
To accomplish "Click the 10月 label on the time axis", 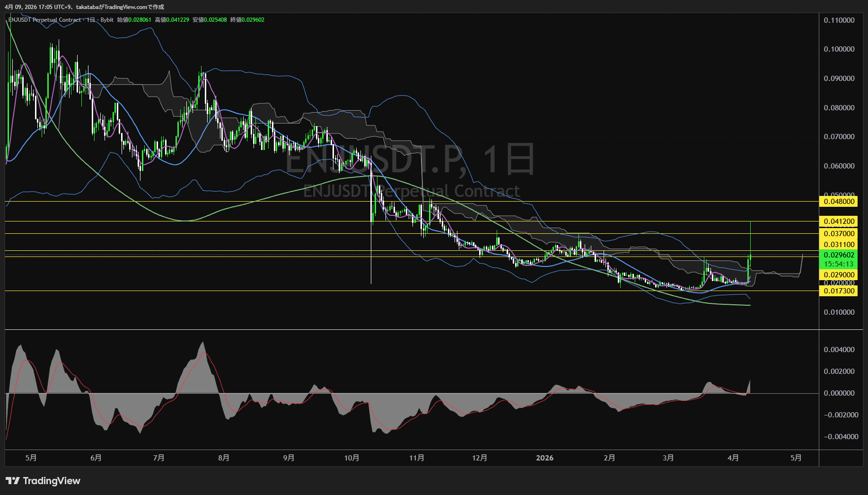I will click(351, 458).
